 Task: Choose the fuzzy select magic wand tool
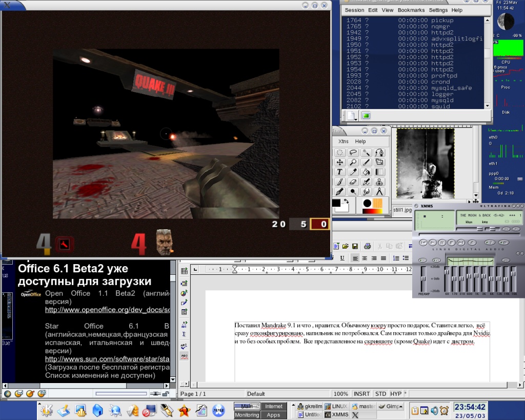[366, 153]
